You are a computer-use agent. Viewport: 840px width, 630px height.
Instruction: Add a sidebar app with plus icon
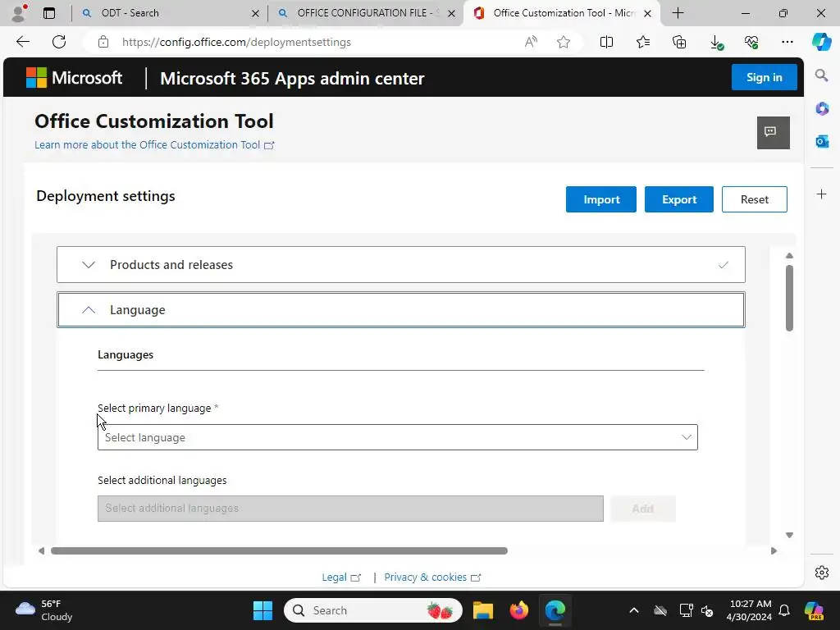822,194
